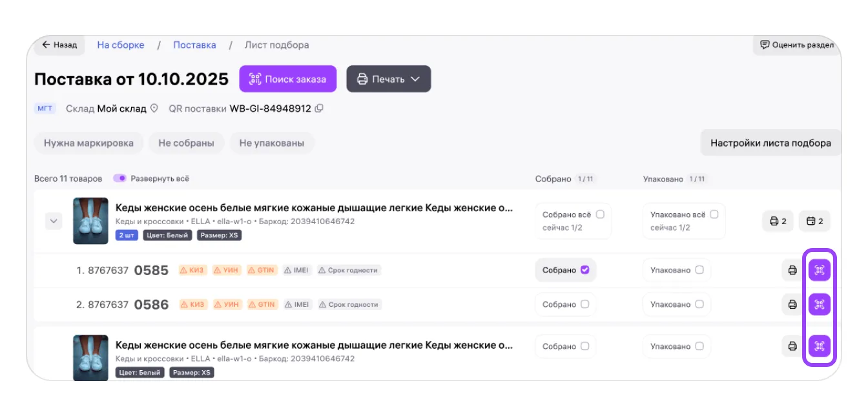Click the first sneakers product thumbnail
This screenshot has height=416, width=868.
[90, 221]
